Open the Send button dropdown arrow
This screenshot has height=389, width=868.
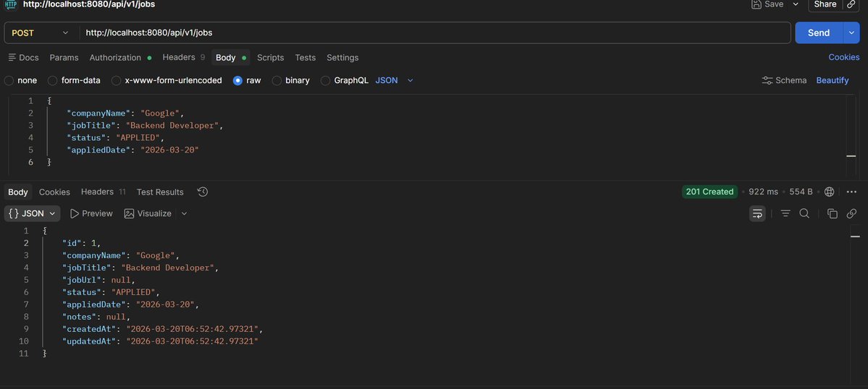(x=851, y=33)
